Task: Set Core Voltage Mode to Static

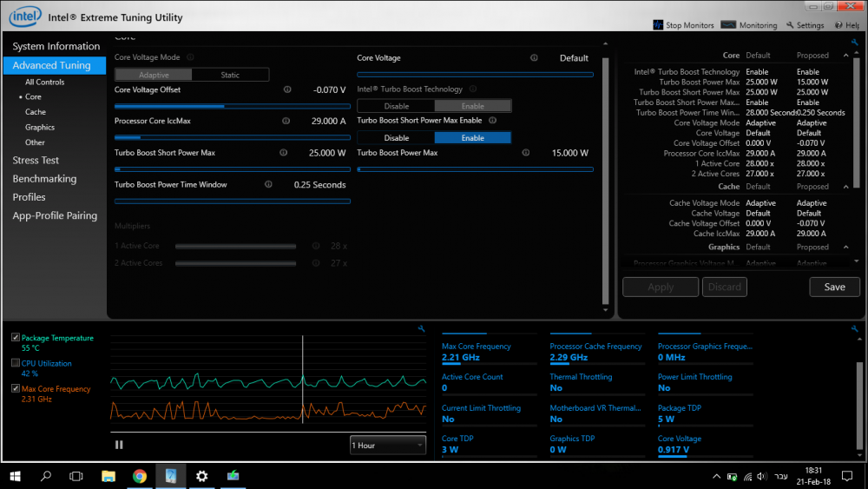Action: [x=230, y=75]
